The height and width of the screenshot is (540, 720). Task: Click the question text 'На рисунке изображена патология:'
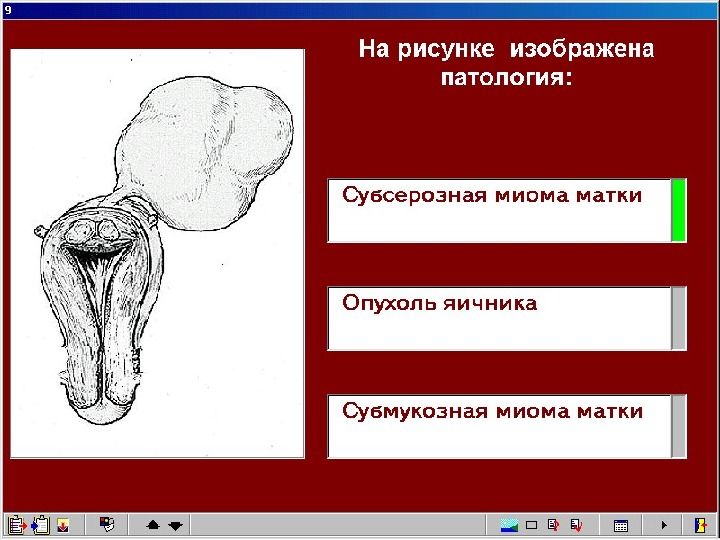[506, 62]
